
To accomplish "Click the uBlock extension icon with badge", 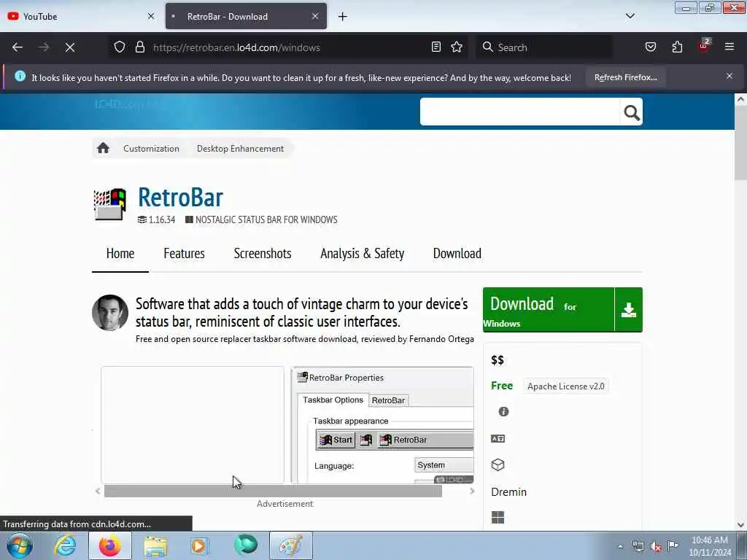I will click(704, 46).
